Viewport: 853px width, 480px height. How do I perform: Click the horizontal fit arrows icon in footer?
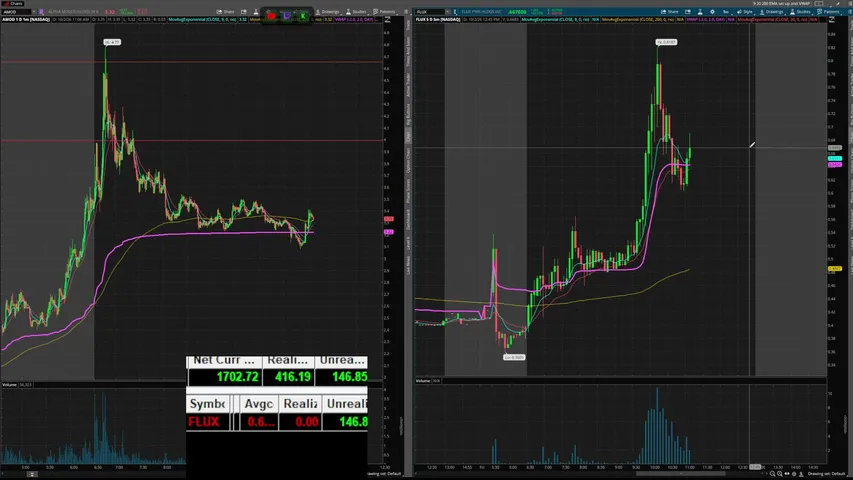[x=787, y=473]
